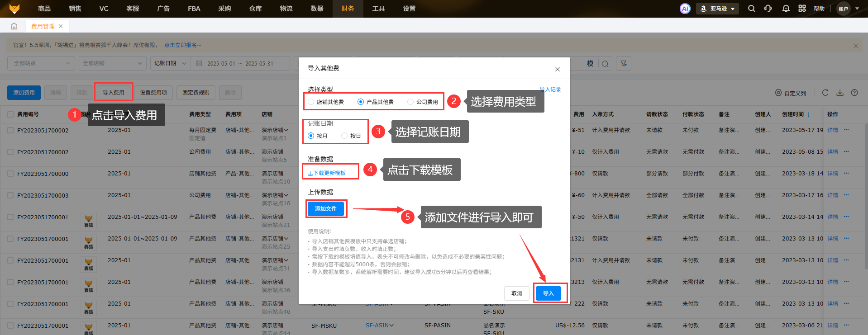
Task: Expand 演示店铺 in the 演示站点25 row
Action: coord(286,239)
